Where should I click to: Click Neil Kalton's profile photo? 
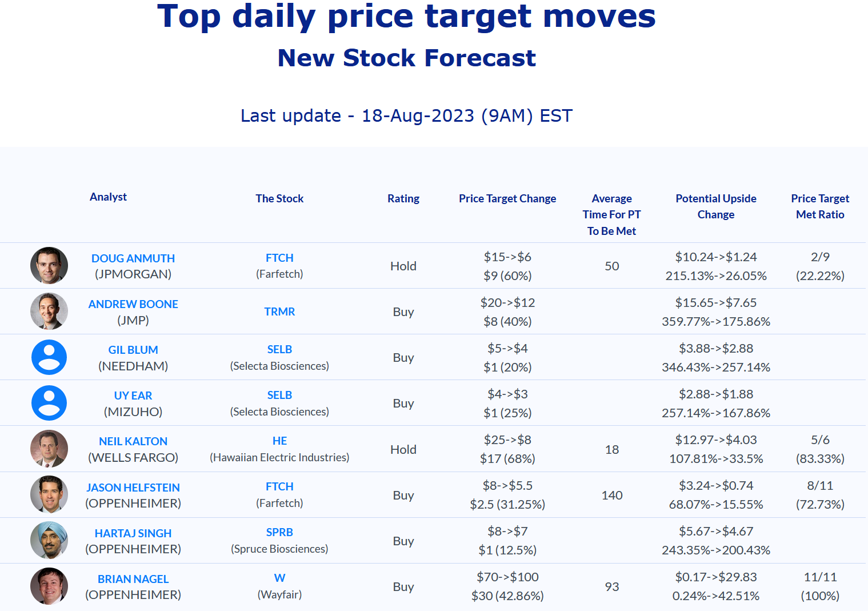tap(49, 449)
